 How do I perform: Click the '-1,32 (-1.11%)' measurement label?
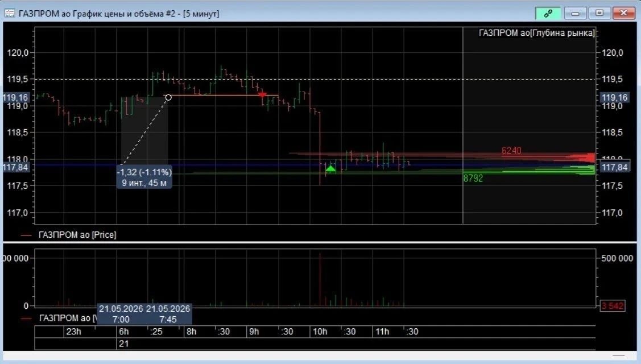pyautogui.click(x=144, y=172)
